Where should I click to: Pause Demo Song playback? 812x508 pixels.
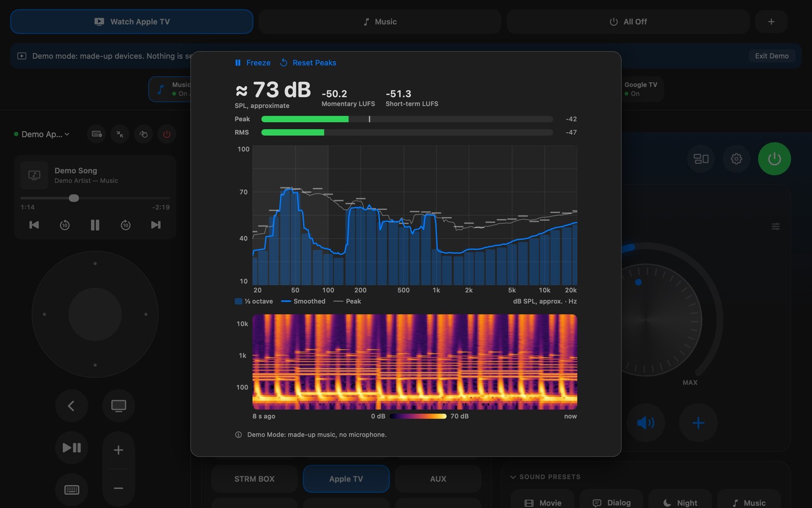tap(95, 225)
